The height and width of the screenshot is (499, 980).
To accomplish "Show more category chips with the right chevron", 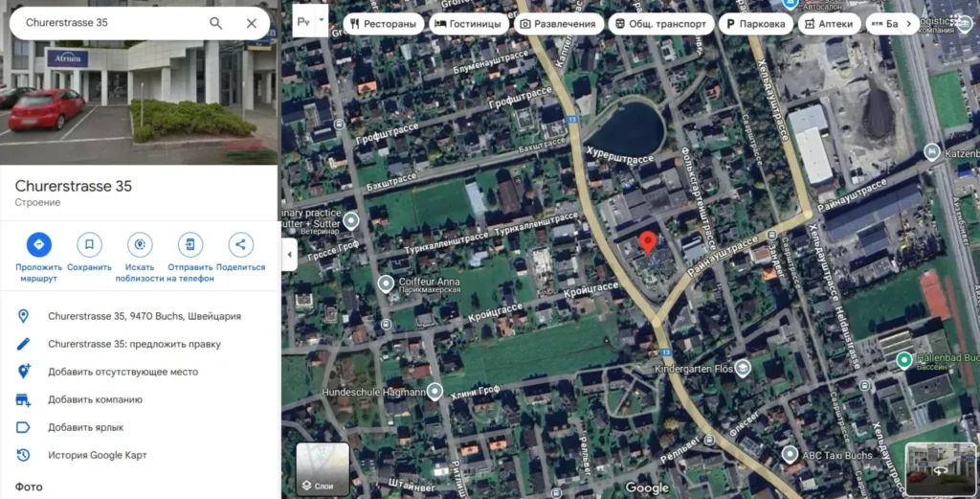I will pyautogui.click(x=909, y=24).
